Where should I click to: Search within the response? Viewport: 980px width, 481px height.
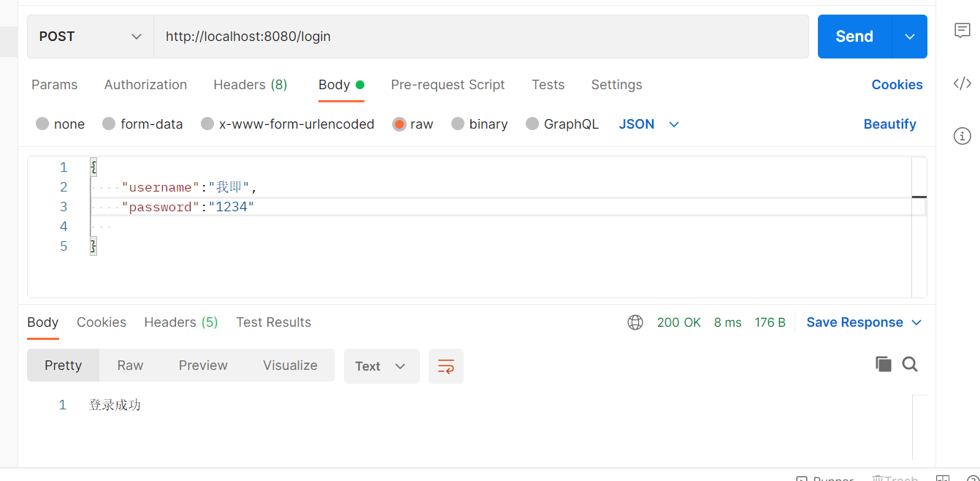(x=910, y=364)
